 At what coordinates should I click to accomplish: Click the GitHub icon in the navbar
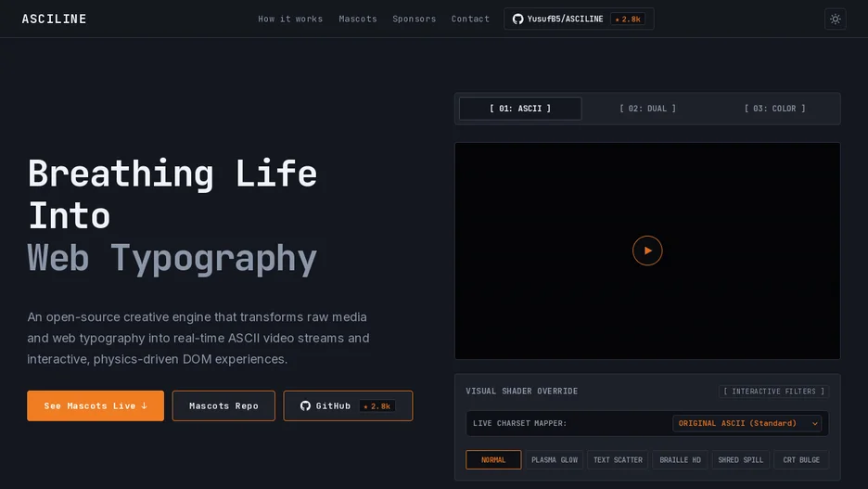point(517,19)
